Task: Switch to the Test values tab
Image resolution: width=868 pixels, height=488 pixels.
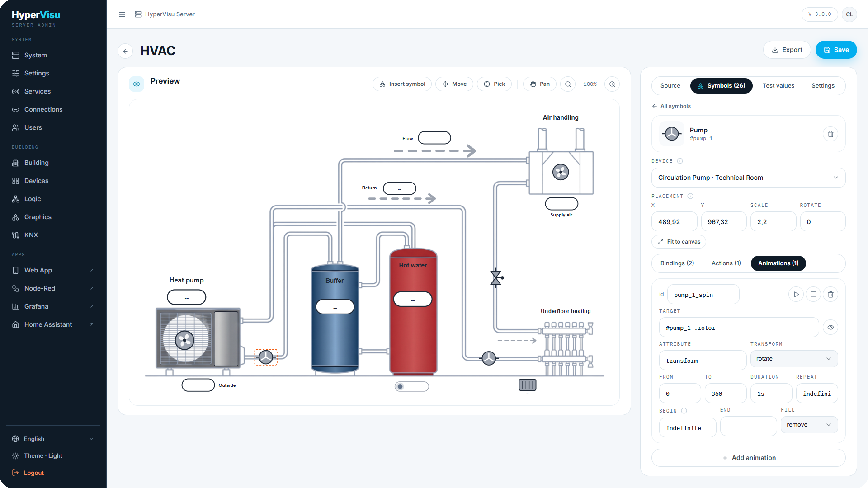Action: click(x=778, y=86)
